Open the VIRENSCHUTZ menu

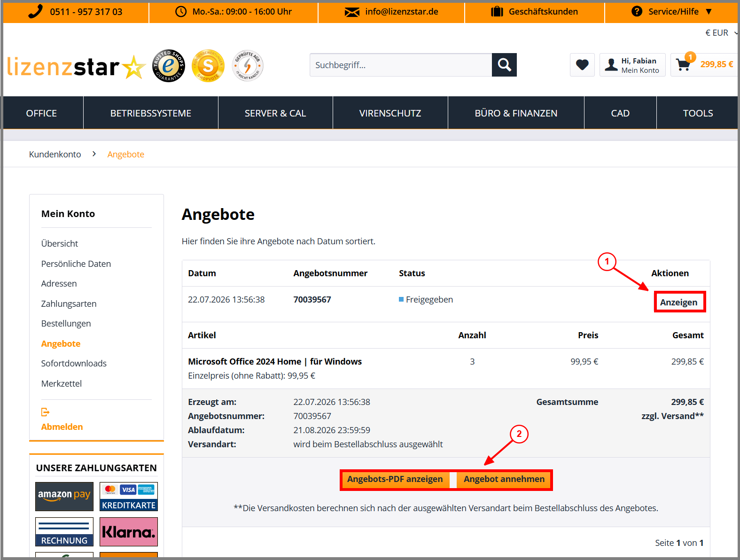[390, 113]
